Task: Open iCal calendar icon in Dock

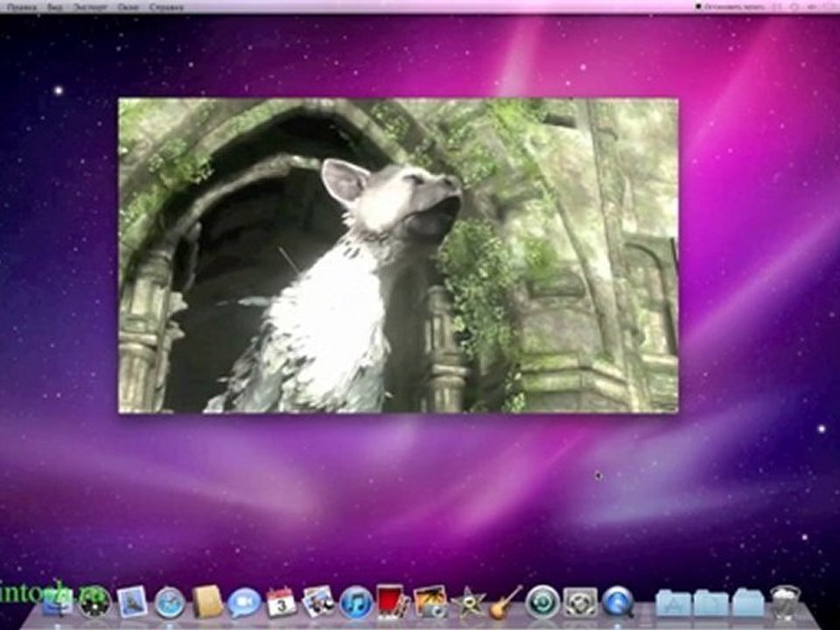Action: click(x=281, y=602)
